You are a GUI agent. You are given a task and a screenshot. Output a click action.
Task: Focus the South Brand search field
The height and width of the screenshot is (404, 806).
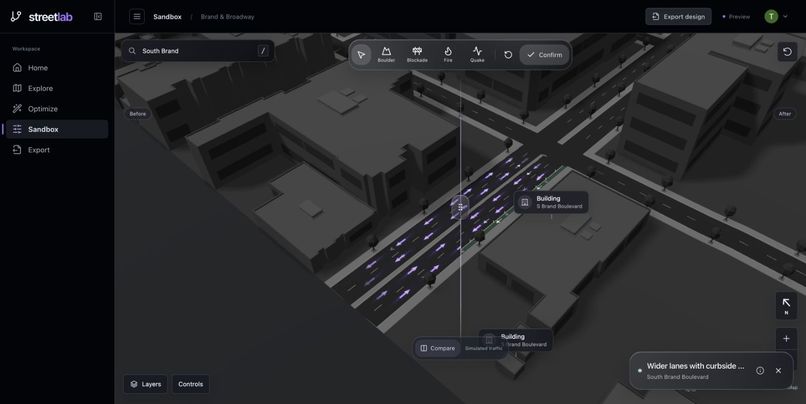pos(198,51)
